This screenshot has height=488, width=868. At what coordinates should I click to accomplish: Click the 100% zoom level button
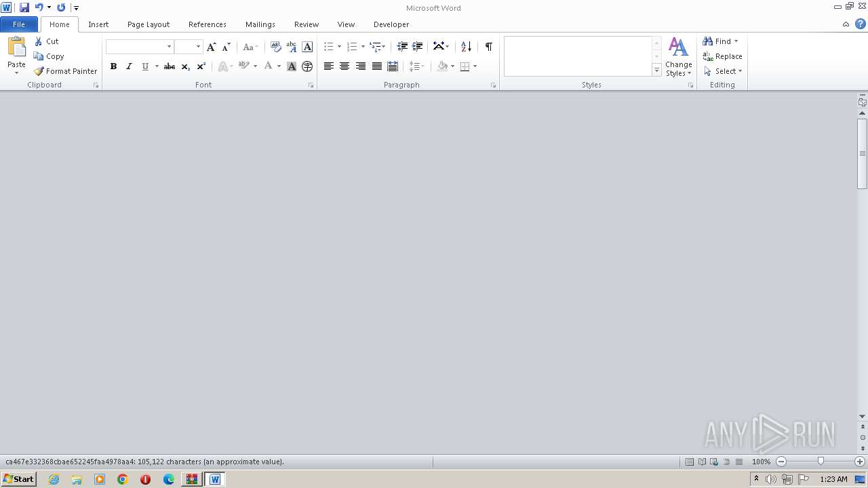point(762,462)
